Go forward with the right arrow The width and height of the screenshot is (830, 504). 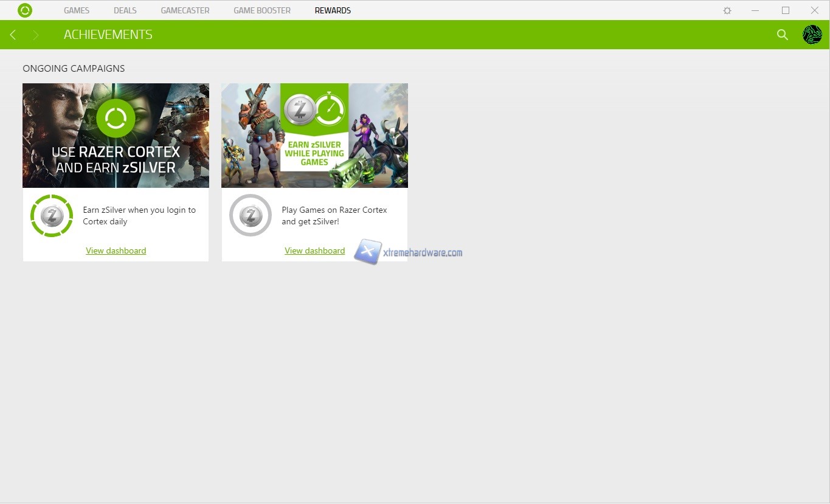tap(36, 35)
